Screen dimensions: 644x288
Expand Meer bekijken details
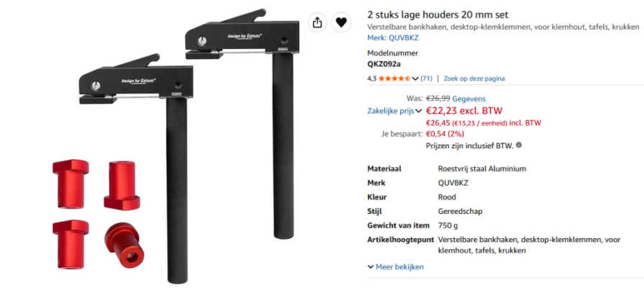pyautogui.click(x=396, y=267)
